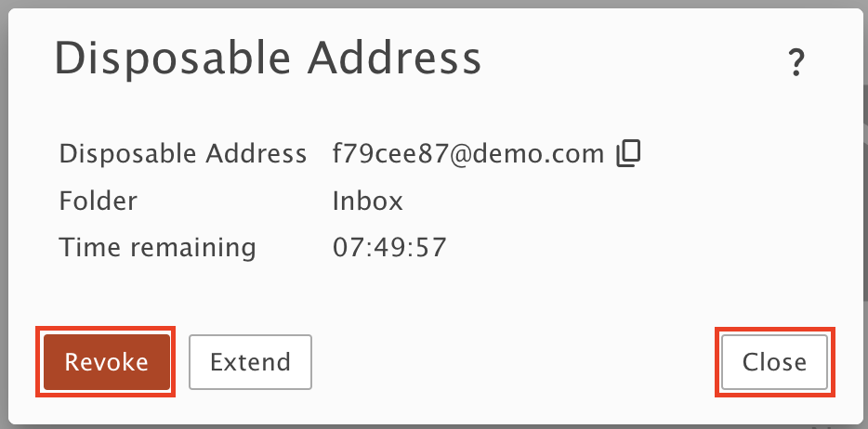Close the Disposable Address dialog
Viewport: 868px width, 429px height.
click(774, 362)
